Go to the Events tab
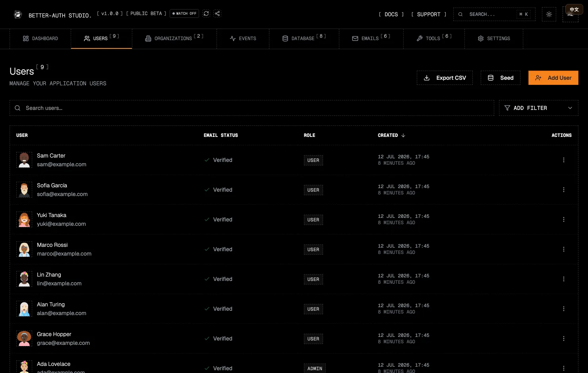This screenshot has width=588, height=373. [243, 38]
